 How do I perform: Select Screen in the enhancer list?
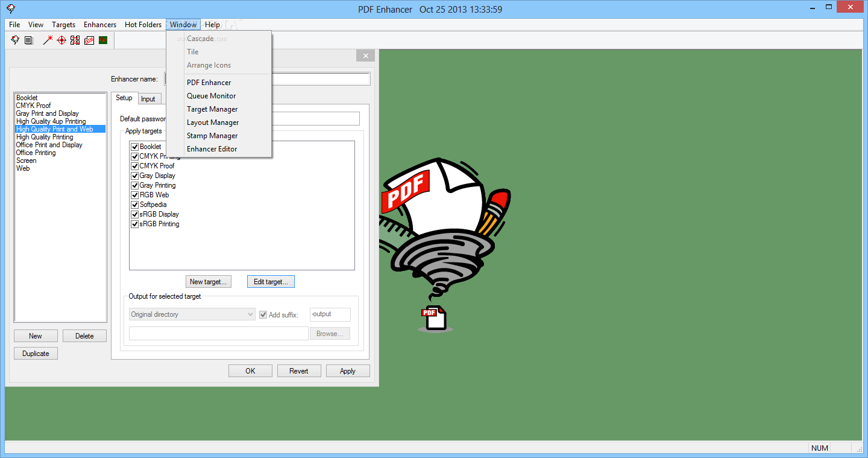point(60,161)
